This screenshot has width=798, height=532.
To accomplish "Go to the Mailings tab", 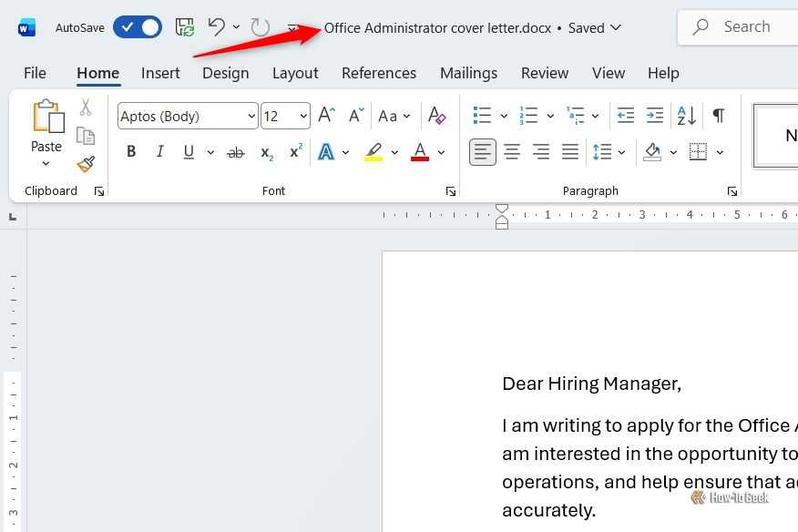I will click(468, 73).
